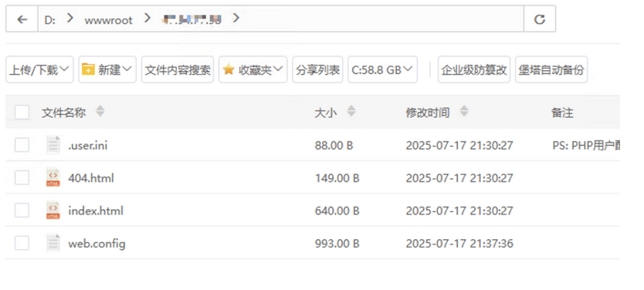Screen dimensions: 644x290
Task: Check the box for web.config
Action: (22, 243)
